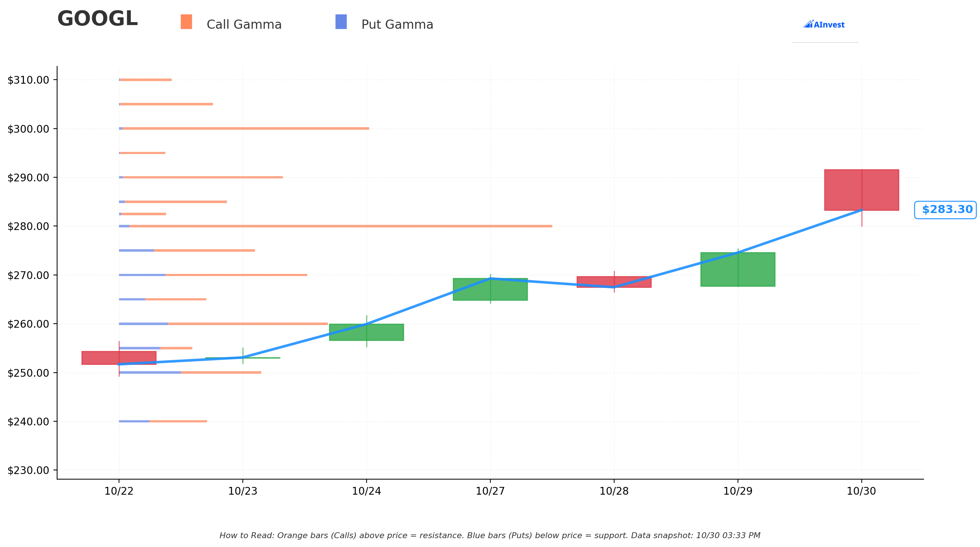The height and width of the screenshot is (547, 980).
Task: Click the Put Gamma legend label
Action: (x=397, y=25)
